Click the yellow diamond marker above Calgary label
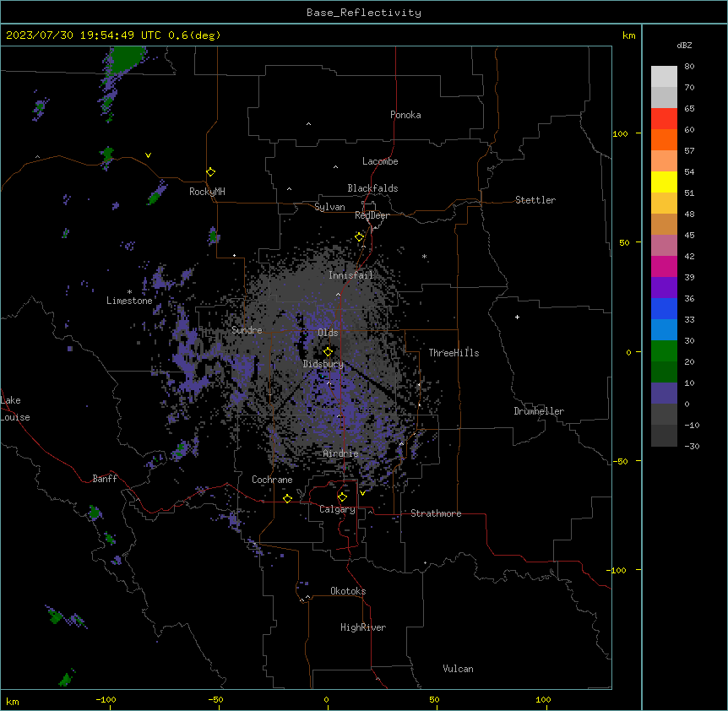Image resolution: width=728 pixels, height=711 pixels. click(x=342, y=497)
